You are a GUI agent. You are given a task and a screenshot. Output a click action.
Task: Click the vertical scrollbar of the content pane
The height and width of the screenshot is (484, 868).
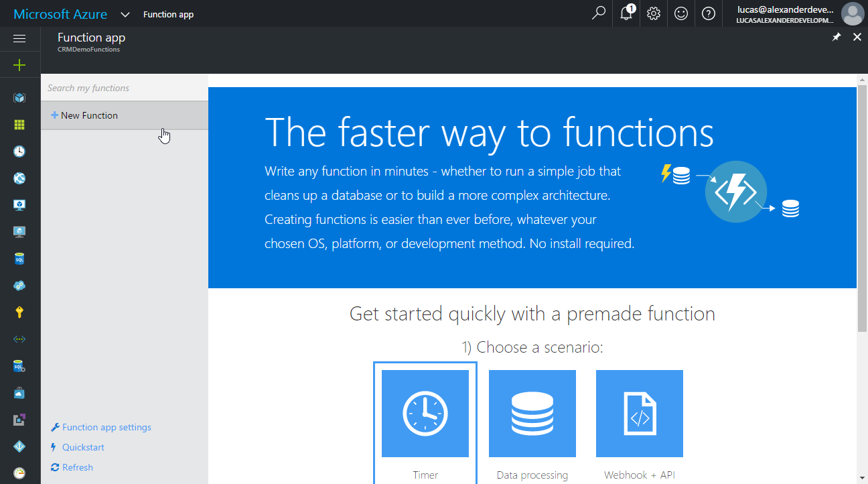[862, 208]
